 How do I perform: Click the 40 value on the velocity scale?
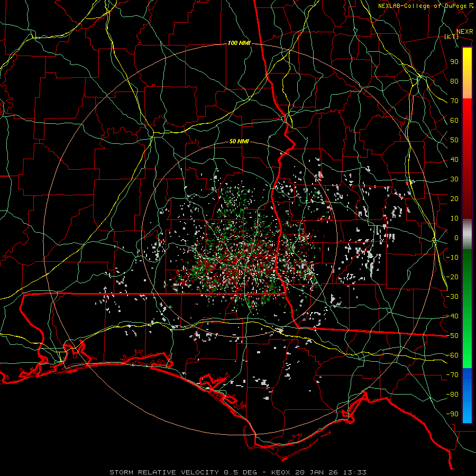(454, 159)
